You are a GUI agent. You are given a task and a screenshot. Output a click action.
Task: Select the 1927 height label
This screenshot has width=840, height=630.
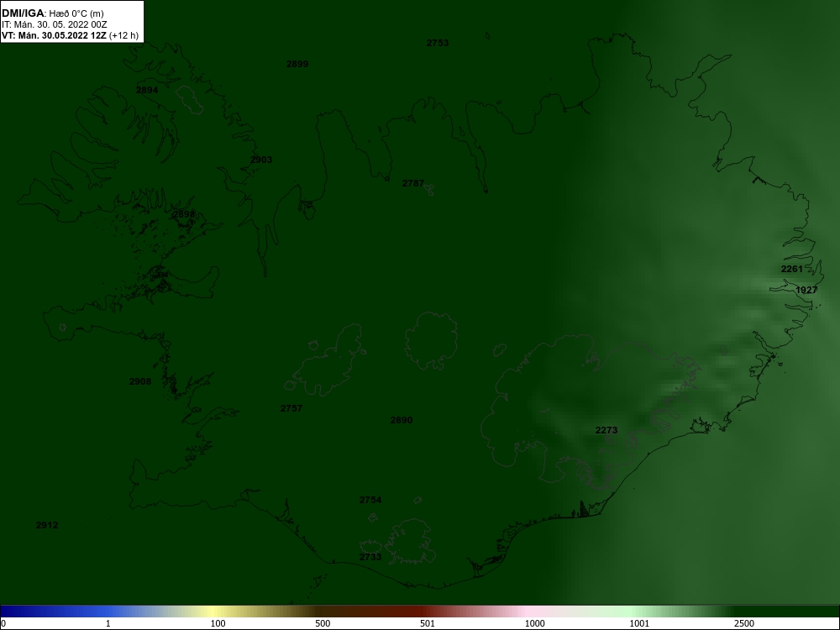(806, 290)
